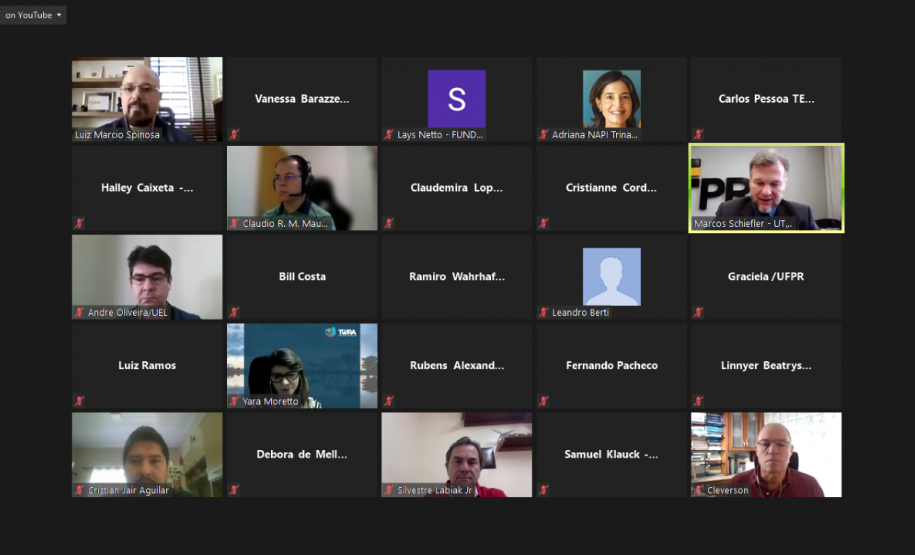The height and width of the screenshot is (555, 915).
Task: Click the muted mic icon beside Andre Oliveira/UEL
Action: click(79, 312)
